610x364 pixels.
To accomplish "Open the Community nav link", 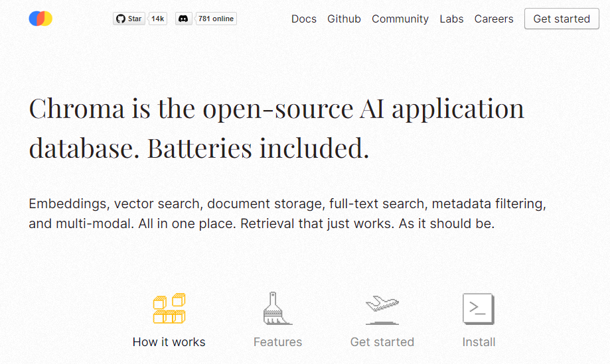I will point(400,19).
